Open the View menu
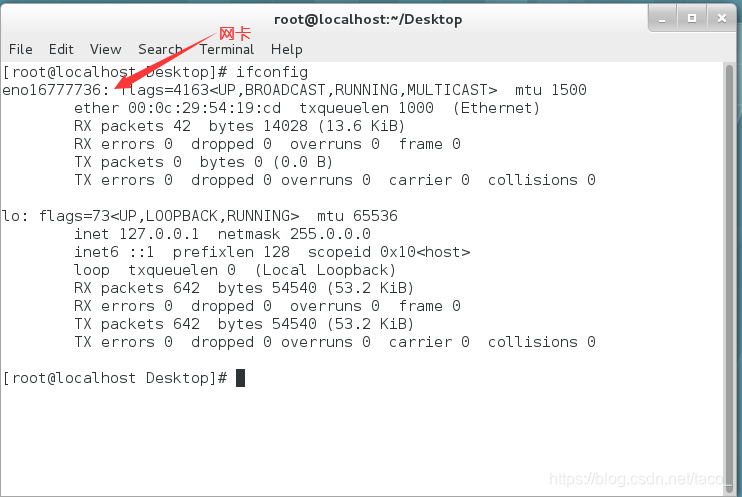The height and width of the screenshot is (497, 742). point(106,49)
